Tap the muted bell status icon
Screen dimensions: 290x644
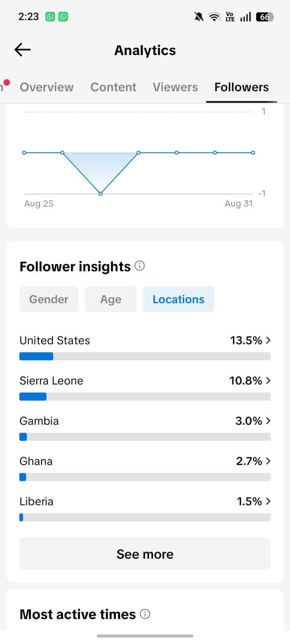[199, 17]
